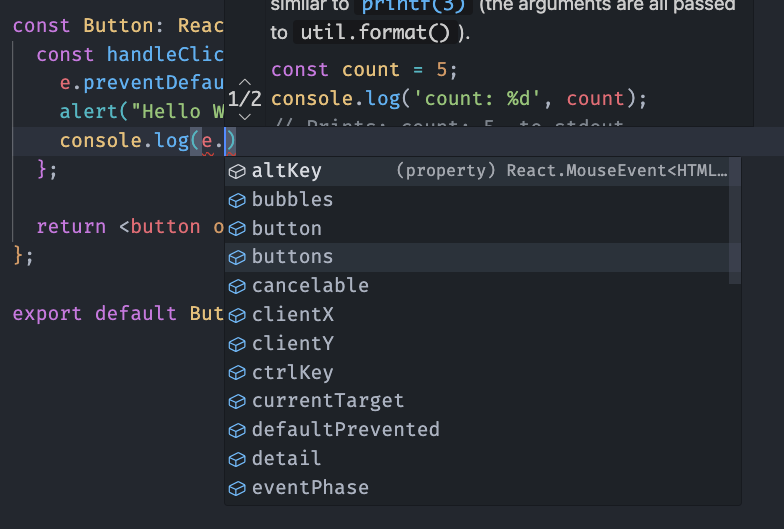Click the property icon beside cancelable
The height and width of the screenshot is (529, 784).
(x=237, y=286)
